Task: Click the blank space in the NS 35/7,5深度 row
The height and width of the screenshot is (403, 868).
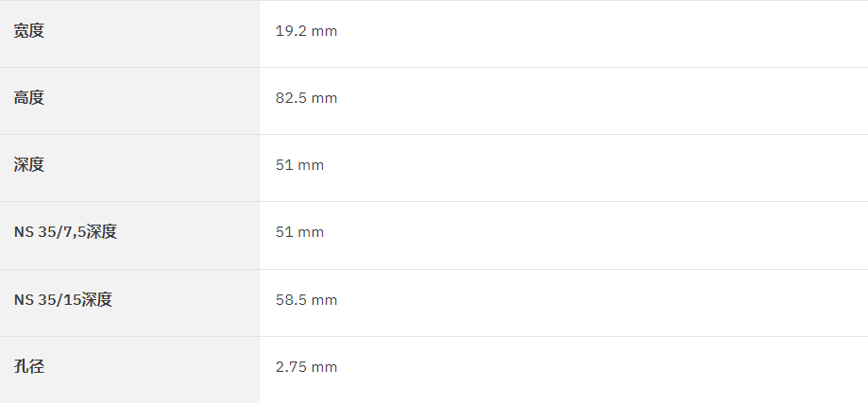Action: coord(596,236)
